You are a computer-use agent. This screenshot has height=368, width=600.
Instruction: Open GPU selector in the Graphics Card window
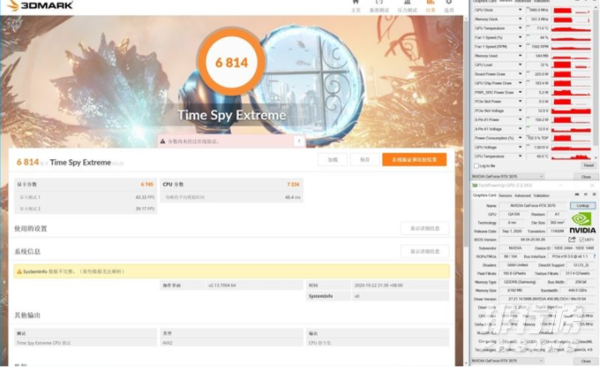pyautogui.click(x=507, y=360)
